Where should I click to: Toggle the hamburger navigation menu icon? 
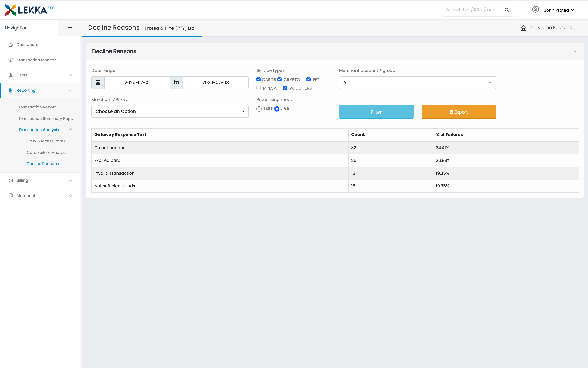(x=70, y=28)
